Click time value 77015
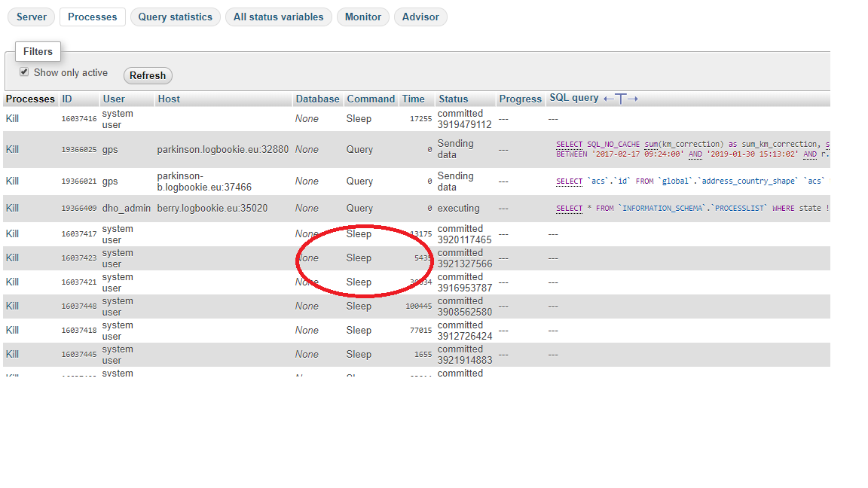This screenshot has width=868, height=488. pyautogui.click(x=420, y=331)
